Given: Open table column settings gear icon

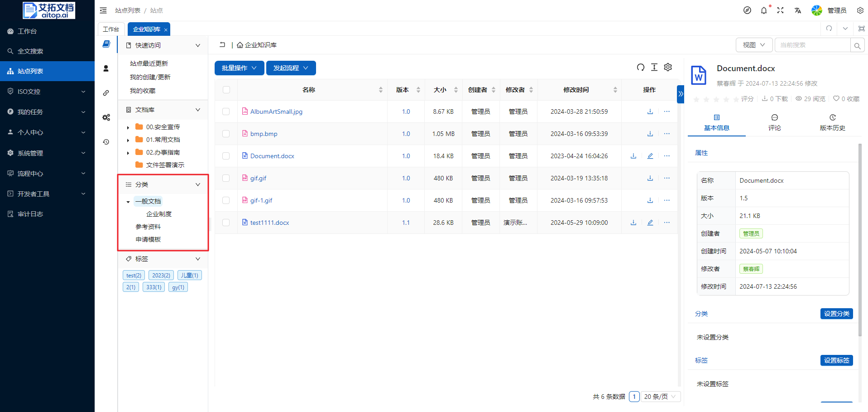Looking at the screenshot, I should [x=668, y=68].
